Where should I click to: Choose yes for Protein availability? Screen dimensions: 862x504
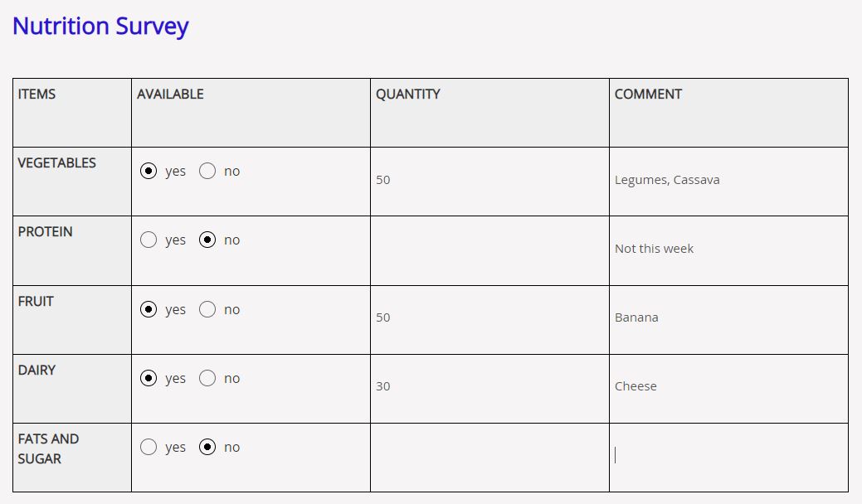(149, 240)
